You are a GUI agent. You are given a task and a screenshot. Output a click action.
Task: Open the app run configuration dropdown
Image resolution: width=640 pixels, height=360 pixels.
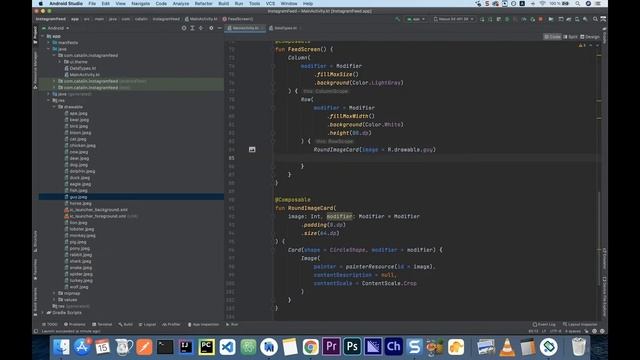tap(416, 19)
